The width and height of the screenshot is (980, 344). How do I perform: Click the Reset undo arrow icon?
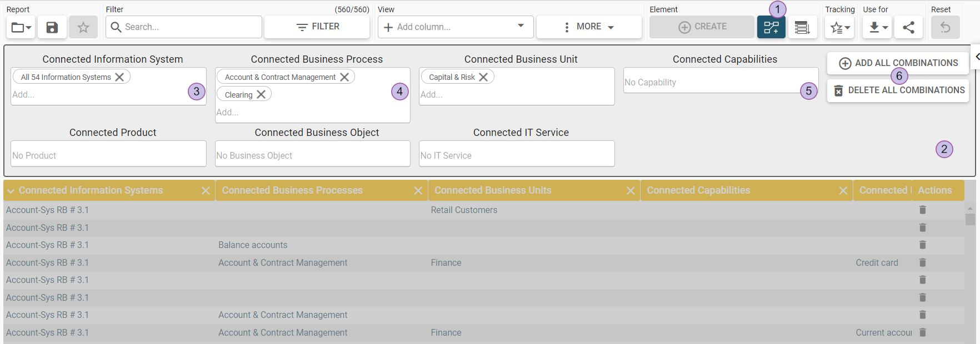coord(945,27)
